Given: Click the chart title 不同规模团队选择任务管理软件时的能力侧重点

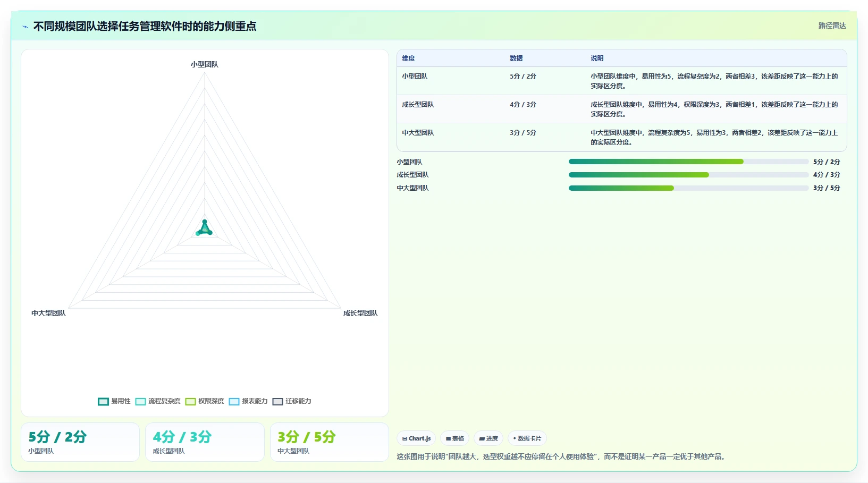Looking at the screenshot, I should point(145,26).
